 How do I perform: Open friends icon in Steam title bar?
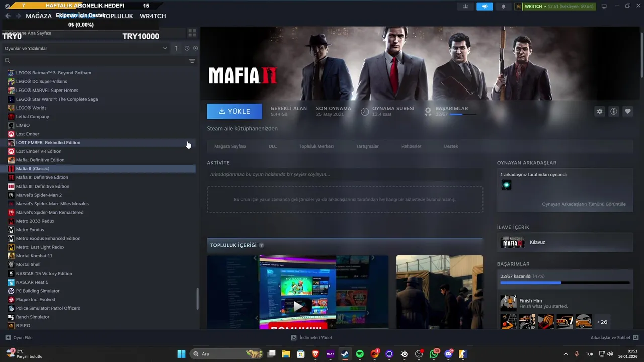pos(465,6)
